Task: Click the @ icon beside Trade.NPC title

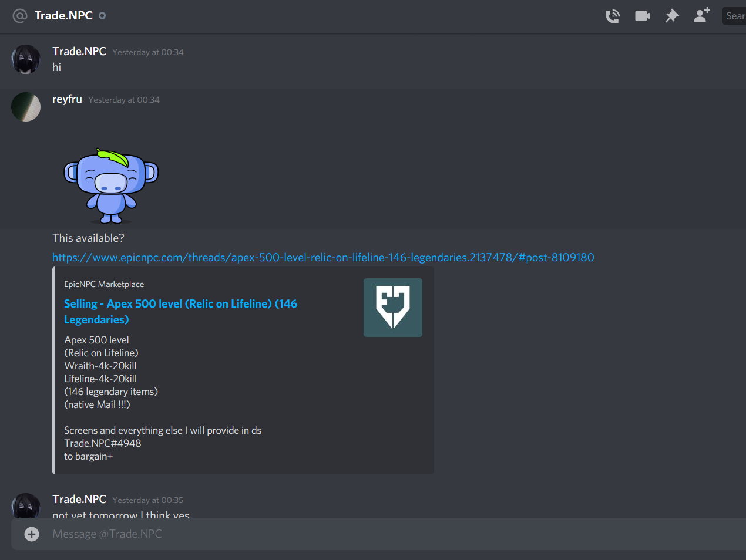Action: pyautogui.click(x=20, y=16)
